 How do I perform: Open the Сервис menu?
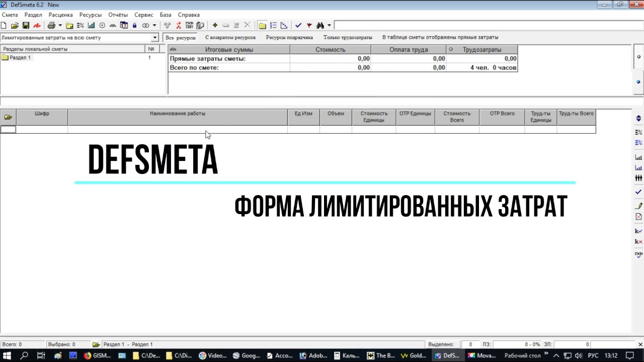(x=144, y=15)
